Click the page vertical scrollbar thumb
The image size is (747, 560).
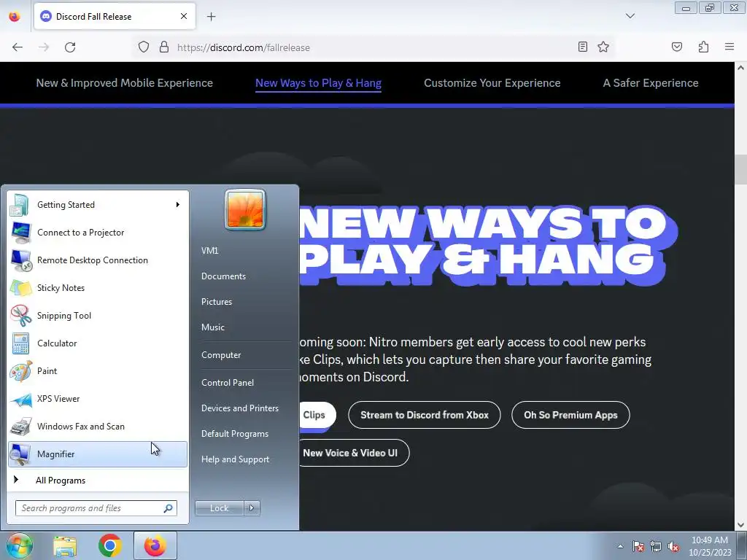tap(740, 170)
